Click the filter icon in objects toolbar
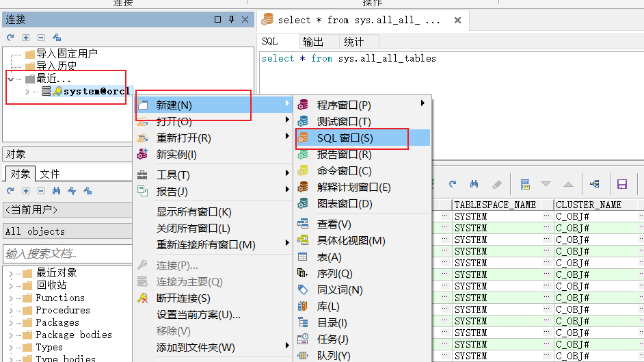 coord(72,191)
